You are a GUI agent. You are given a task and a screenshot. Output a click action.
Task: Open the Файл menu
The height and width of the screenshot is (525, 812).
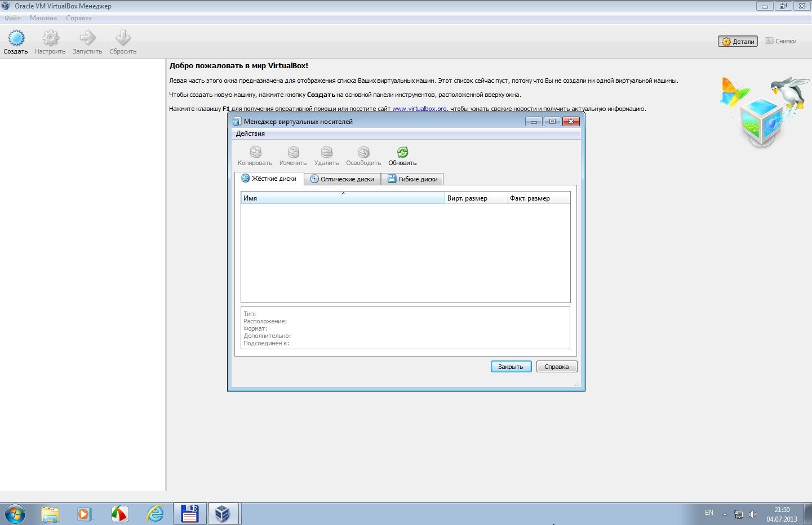coord(12,18)
